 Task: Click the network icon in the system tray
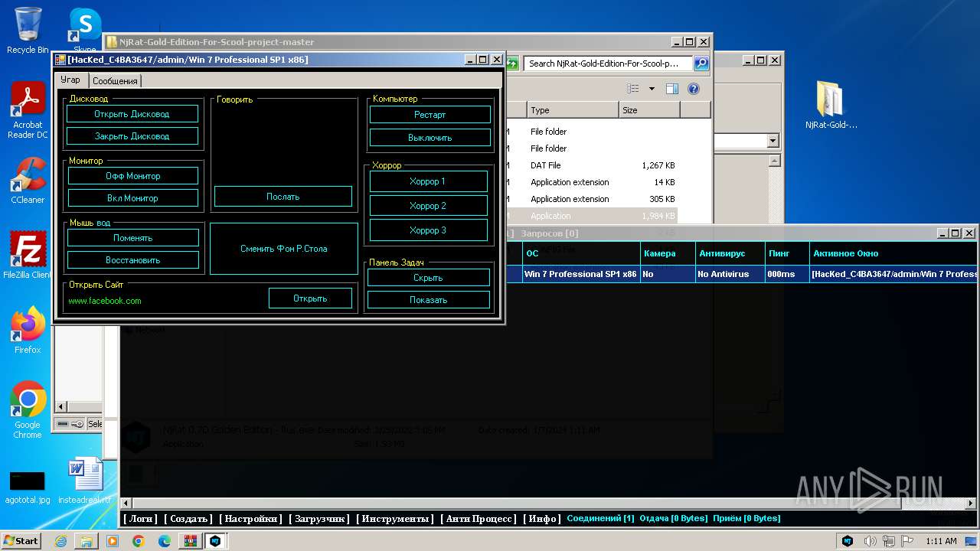(x=889, y=541)
